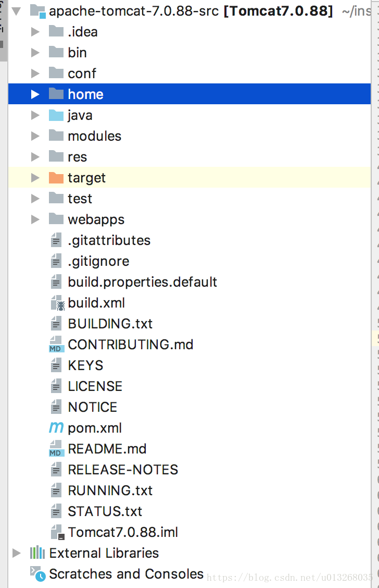Select the Tomcat7.0.88.iml file name

click(123, 532)
